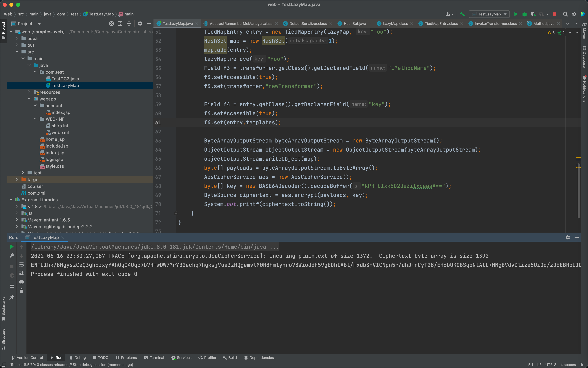Open TestLazyMap run configuration dropdown
The image size is (588, 368).
(x=489, y=14)
